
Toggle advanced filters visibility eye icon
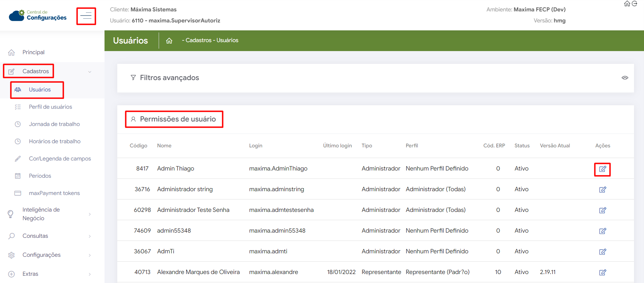[625, 78]
